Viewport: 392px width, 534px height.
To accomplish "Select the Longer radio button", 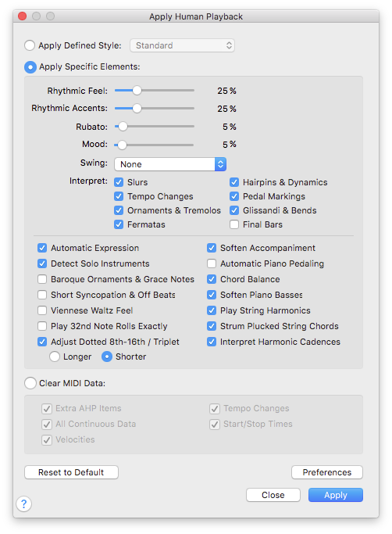I will point(55,357).
